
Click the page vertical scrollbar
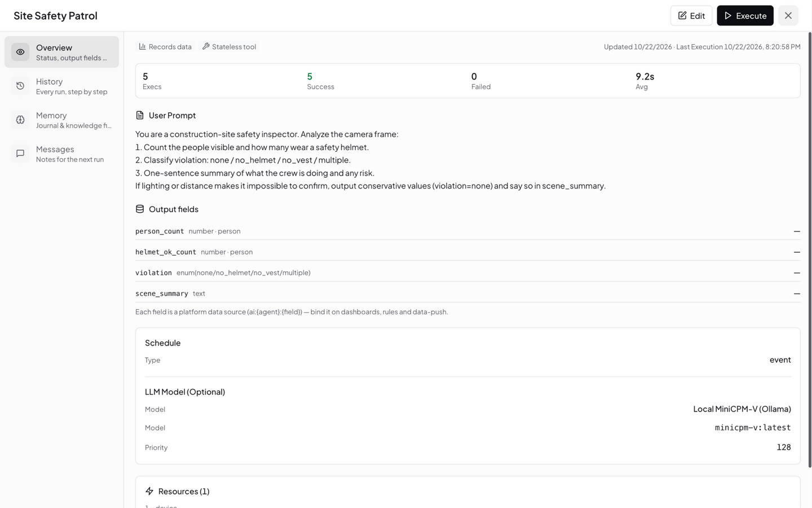(x=810, y=249)
